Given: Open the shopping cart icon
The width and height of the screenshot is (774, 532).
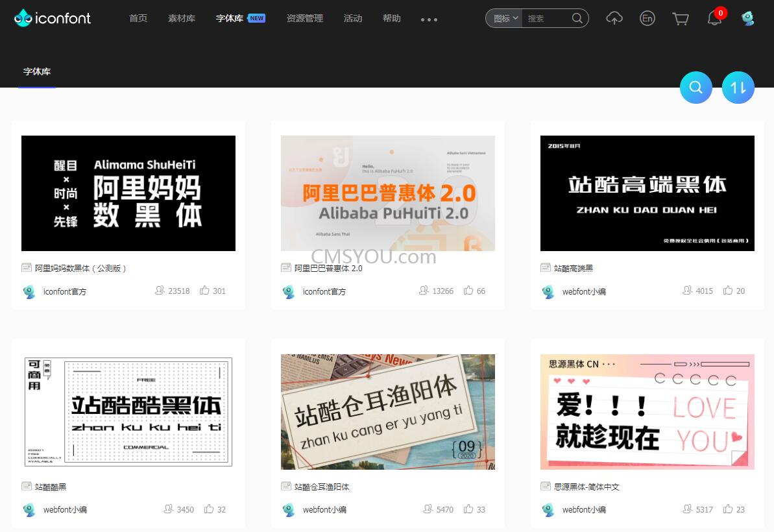Looking at the screenshot, I should point(681,19).
